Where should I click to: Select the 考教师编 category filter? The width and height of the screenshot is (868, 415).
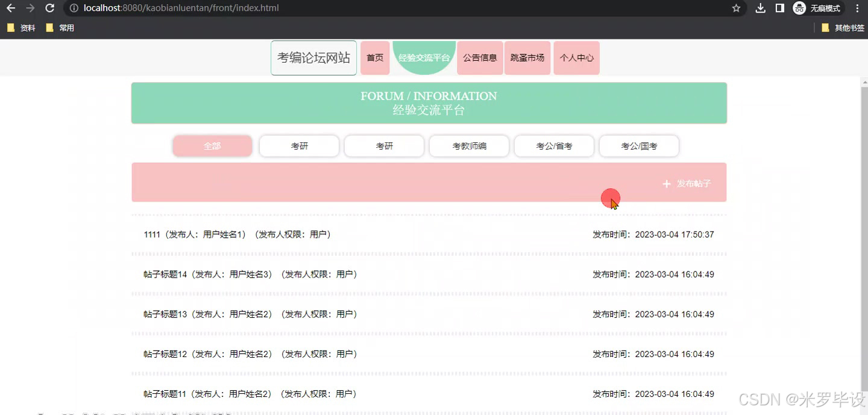[x=469, y=146]
